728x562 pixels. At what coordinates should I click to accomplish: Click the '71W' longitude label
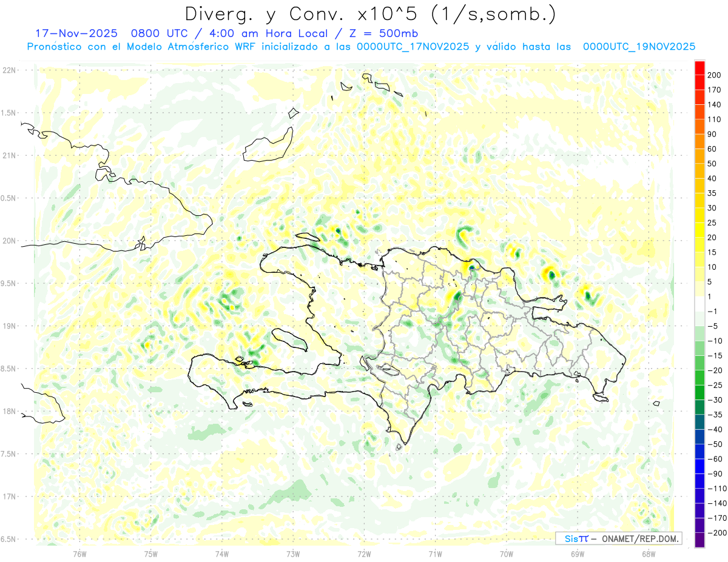click(x=435, y=554)
